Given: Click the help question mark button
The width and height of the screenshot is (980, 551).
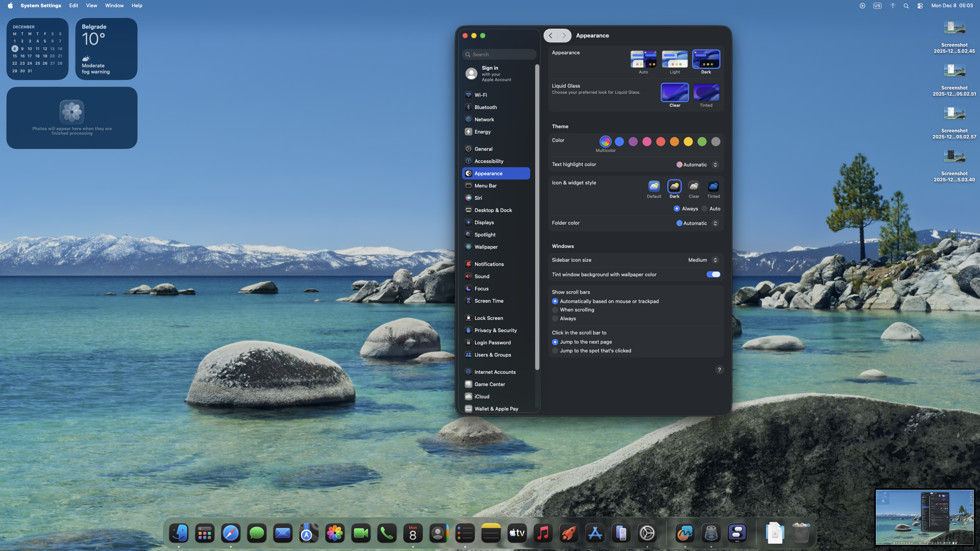Looking at the screenshot, I should (x=719, y=370).
